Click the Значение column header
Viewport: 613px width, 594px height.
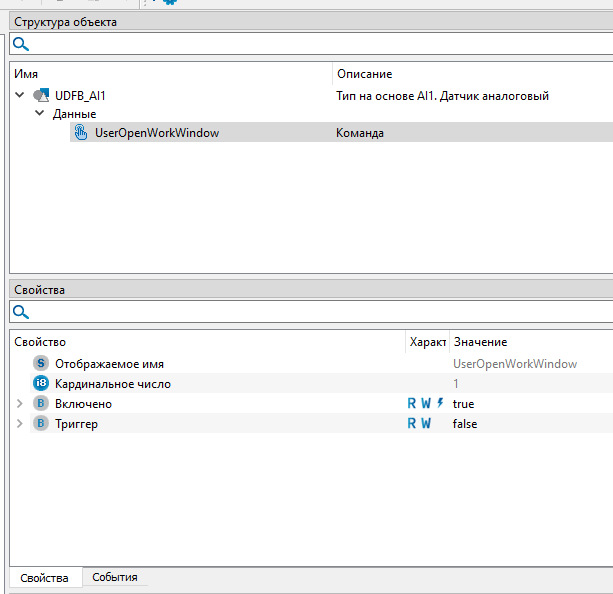coord(480,342)
